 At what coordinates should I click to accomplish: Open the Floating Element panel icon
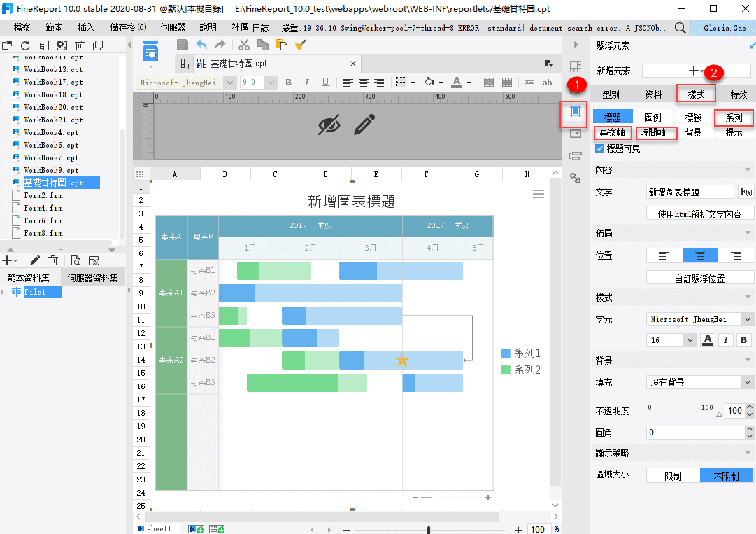(x=575, y=111)
